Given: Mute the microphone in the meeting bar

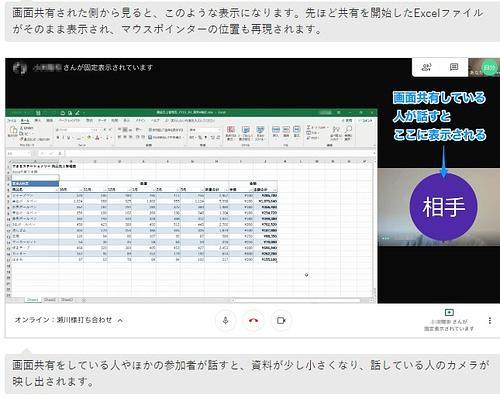Looking at the screenshot, I should [x=225, y=320].
